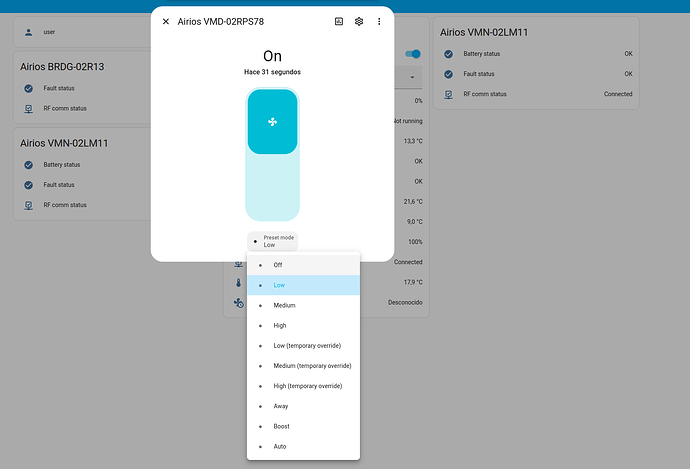Open right card Fault status OK row

pos(536,74)
